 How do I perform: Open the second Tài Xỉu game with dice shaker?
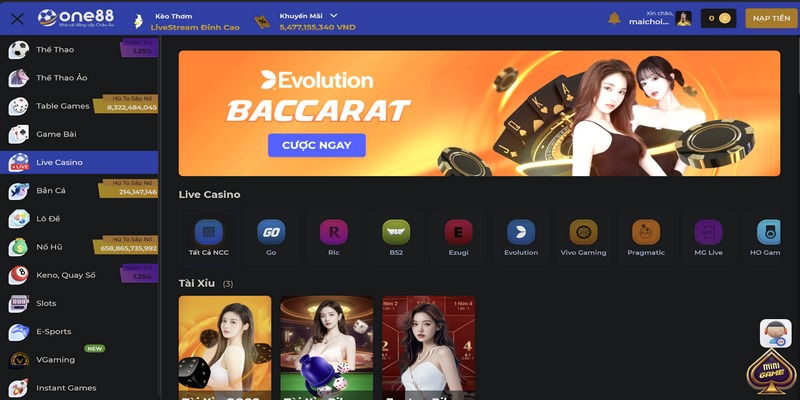tap(327, 348)
